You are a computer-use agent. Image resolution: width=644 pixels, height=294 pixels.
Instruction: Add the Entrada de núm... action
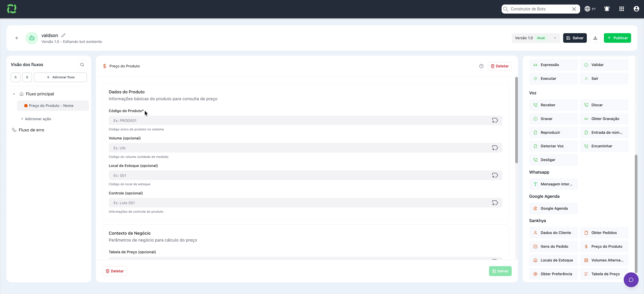[604, 132]
